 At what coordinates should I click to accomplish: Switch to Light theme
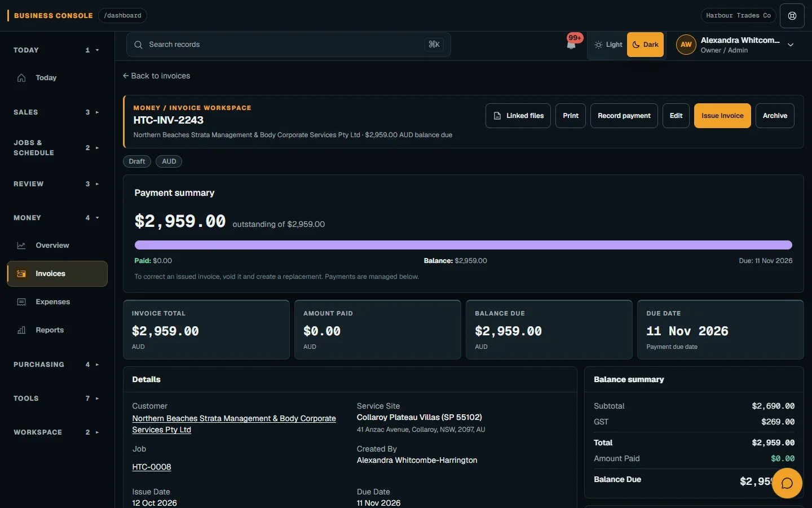click(608, 45)
